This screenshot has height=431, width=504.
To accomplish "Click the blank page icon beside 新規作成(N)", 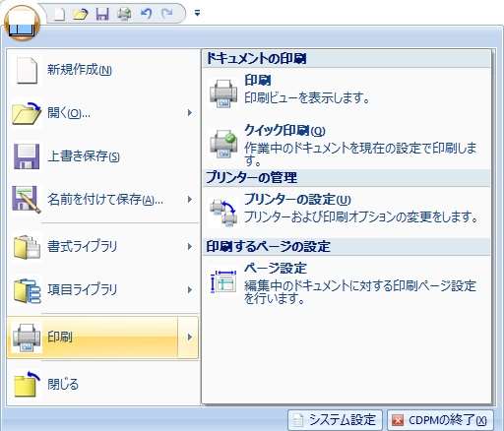I will (x=27, y=70).
